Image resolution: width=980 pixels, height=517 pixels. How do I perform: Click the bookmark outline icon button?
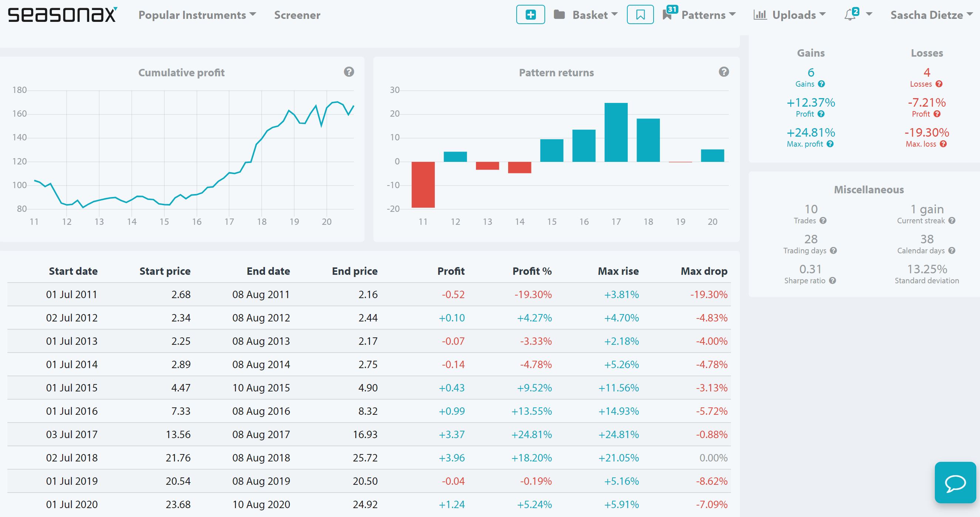pyautogui.click(x=640, y=15)
